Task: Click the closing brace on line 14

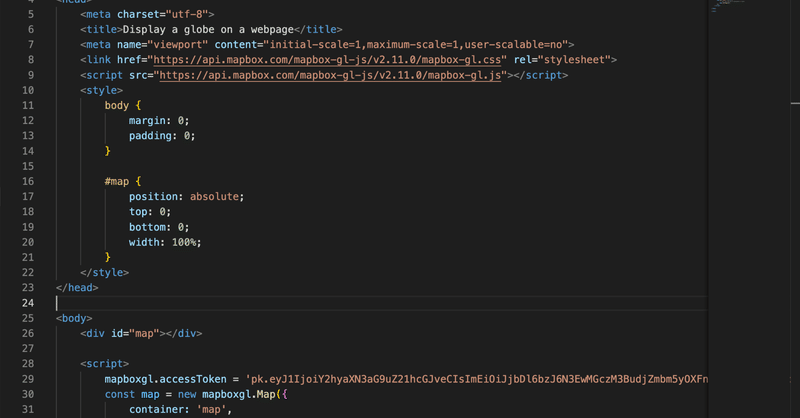Action: tap(108, 151)
